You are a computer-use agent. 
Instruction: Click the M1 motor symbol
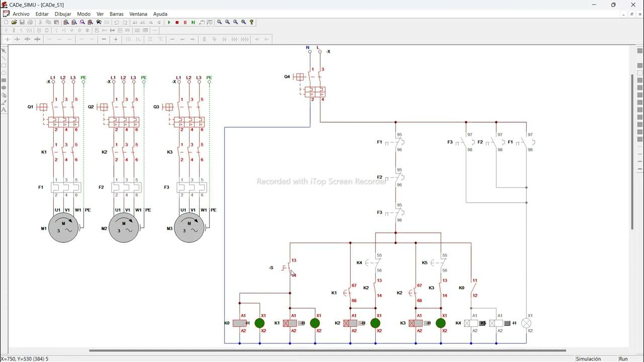63,228
